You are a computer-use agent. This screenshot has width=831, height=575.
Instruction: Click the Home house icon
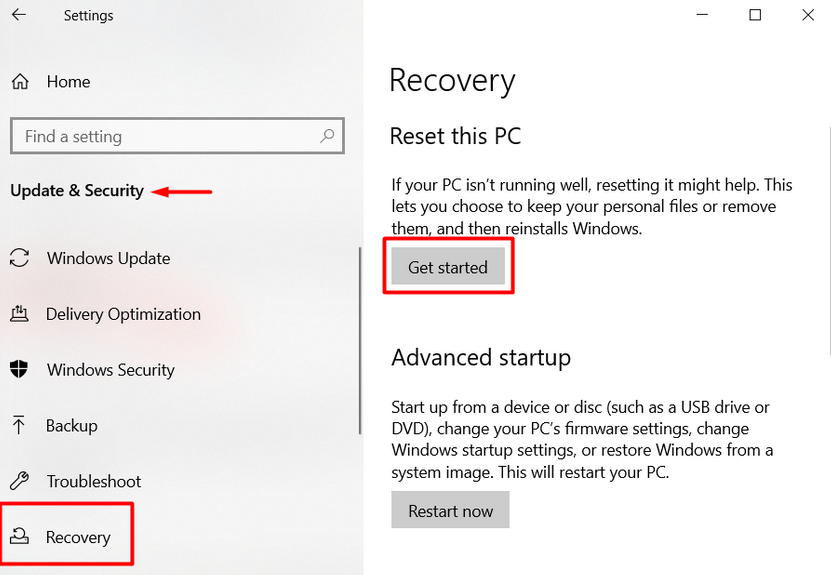20,82
